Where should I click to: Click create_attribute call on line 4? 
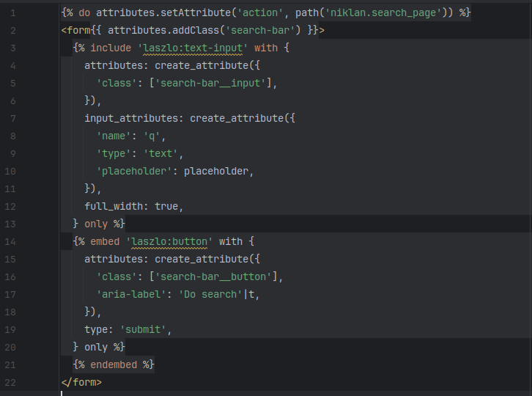202,65
